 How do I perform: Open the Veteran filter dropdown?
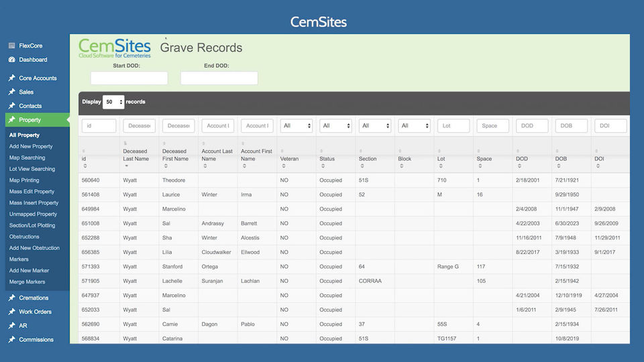296,125
